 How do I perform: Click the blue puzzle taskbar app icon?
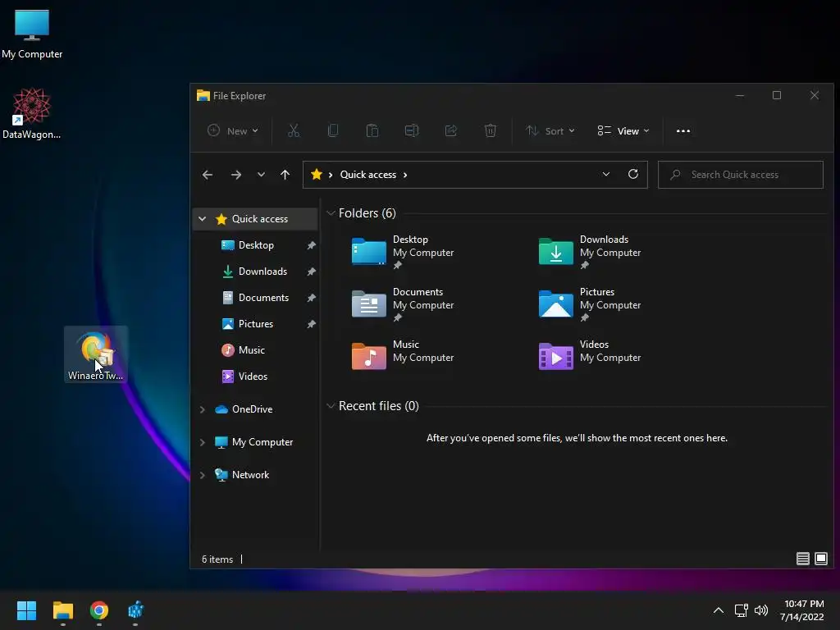click(x=135, y=610)
